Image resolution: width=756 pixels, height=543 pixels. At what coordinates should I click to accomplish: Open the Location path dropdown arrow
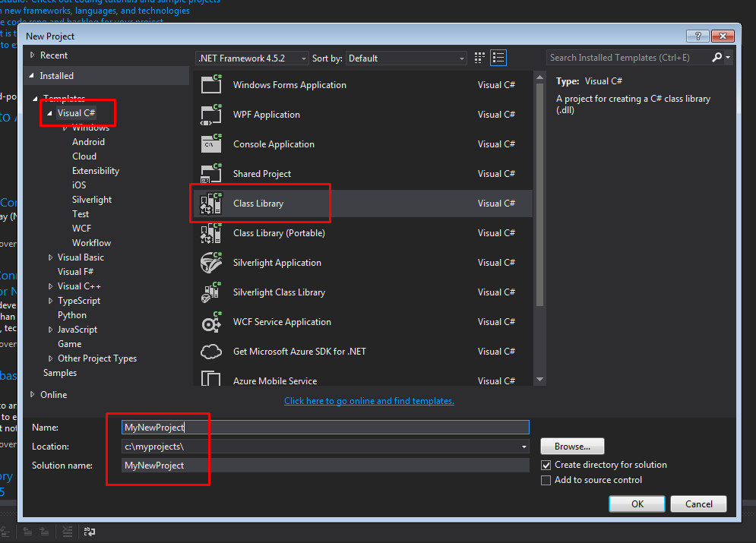[x=524, y=447]
